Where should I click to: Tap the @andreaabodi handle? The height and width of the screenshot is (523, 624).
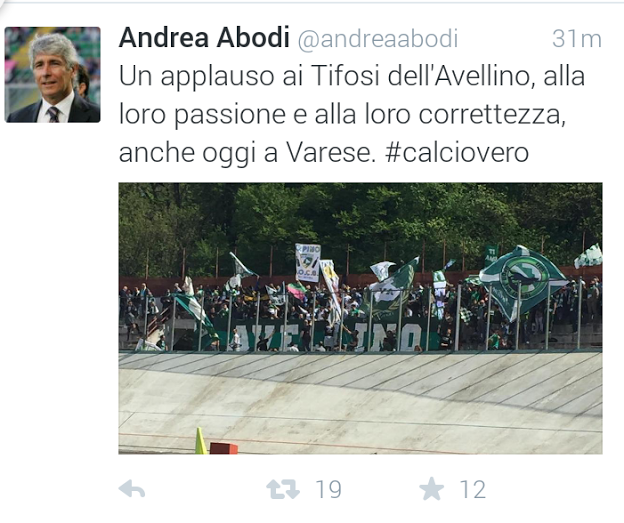[378, 39]
